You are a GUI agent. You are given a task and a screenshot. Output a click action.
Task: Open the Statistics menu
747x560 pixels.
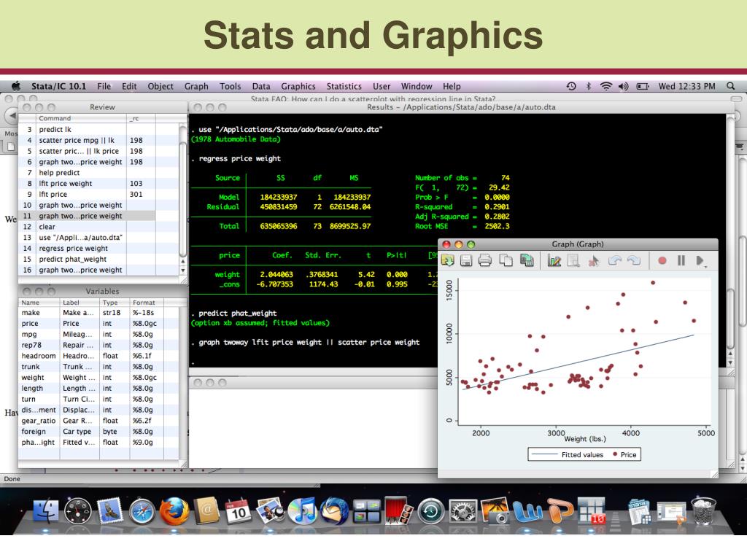344,86
